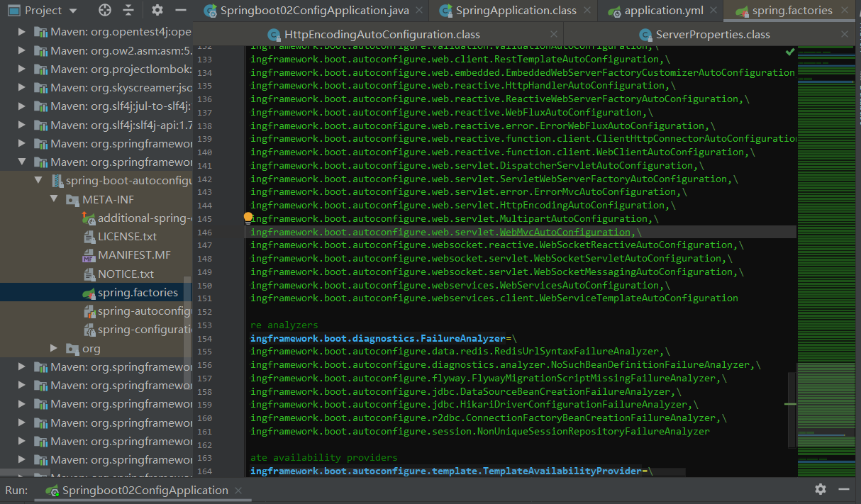Expand Maven: org.slf4j:slf4j-api library node

[21, 125]
